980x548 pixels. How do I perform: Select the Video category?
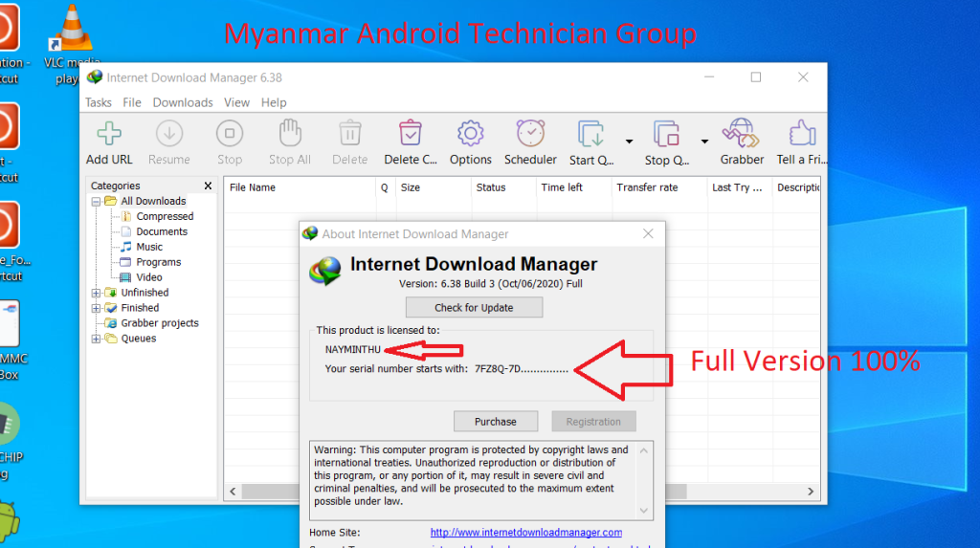(x=149, y=277)
